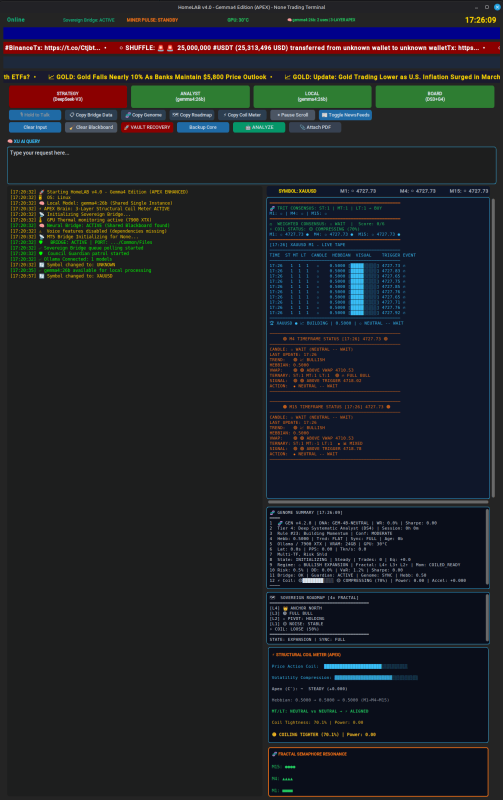Screen dimensions: 503x800
Task: Click the Volatility Compression progress bar
Action: [376, 678]
